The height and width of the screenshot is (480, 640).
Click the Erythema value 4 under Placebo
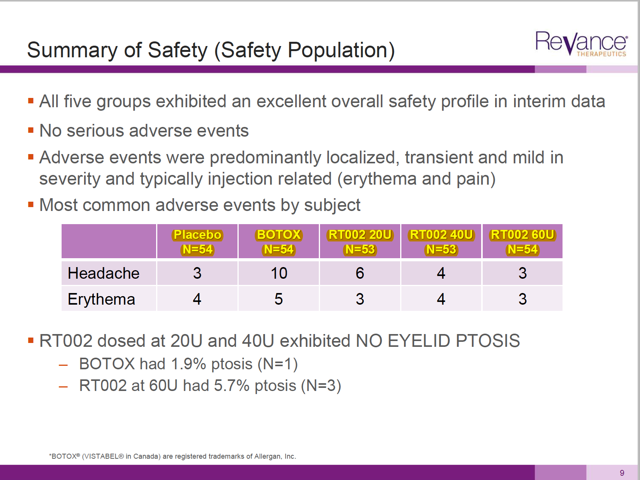point(197,299)
